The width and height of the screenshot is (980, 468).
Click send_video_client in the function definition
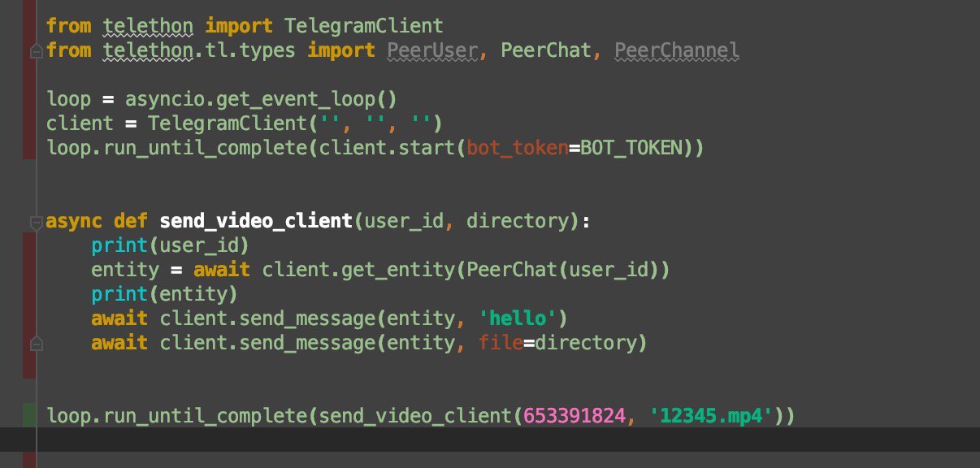point(256,221)
